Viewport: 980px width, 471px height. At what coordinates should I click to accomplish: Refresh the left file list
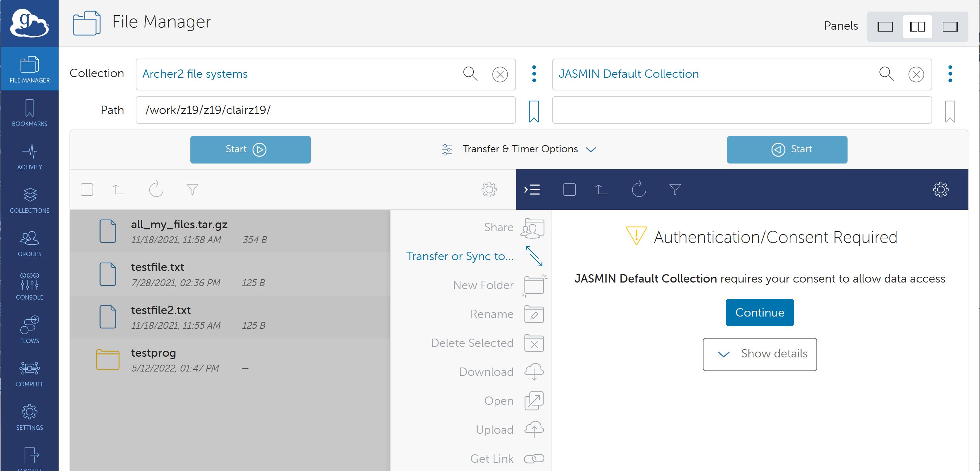pos(156,189)
